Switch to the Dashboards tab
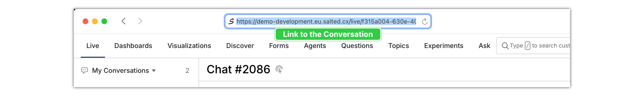The width and height of the screenshot is (644, 96). coord(133,46)
